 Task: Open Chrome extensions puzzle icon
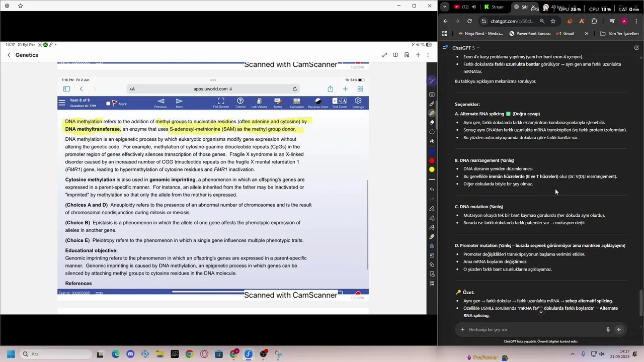coord(594,21)
